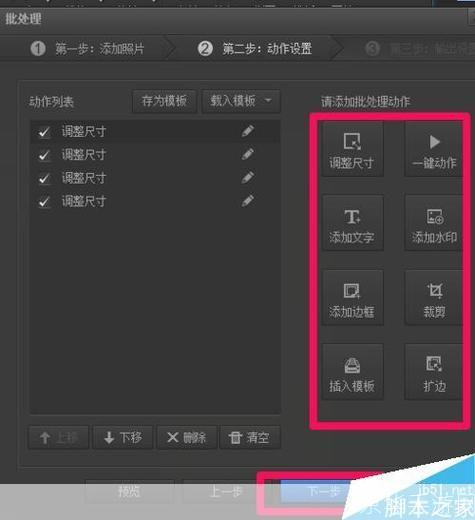Screen dimensions: 475x520
Task: Add the 插入模板 insert template action
Action: click(x=352, y=372)
